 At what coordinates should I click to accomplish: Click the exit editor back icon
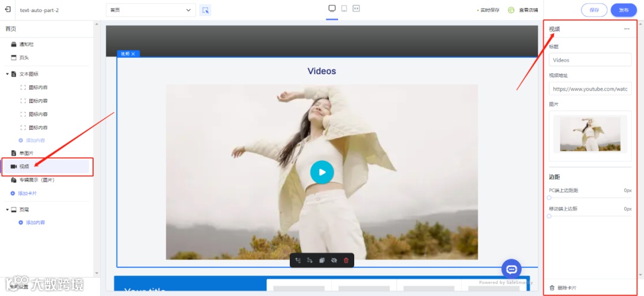click(8, 10)
